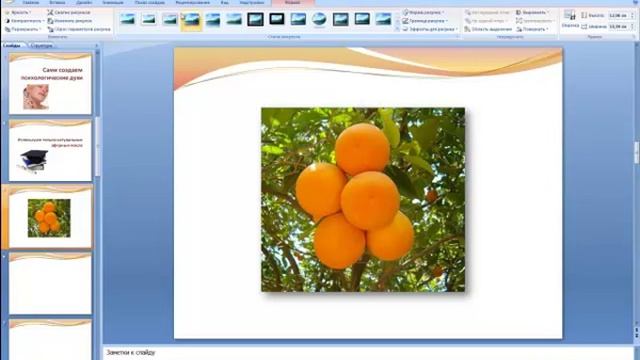640x360 pixels.
Task: Open the Выровнять align dropdown
Action: pyautogui.click(x=533, y=13)
